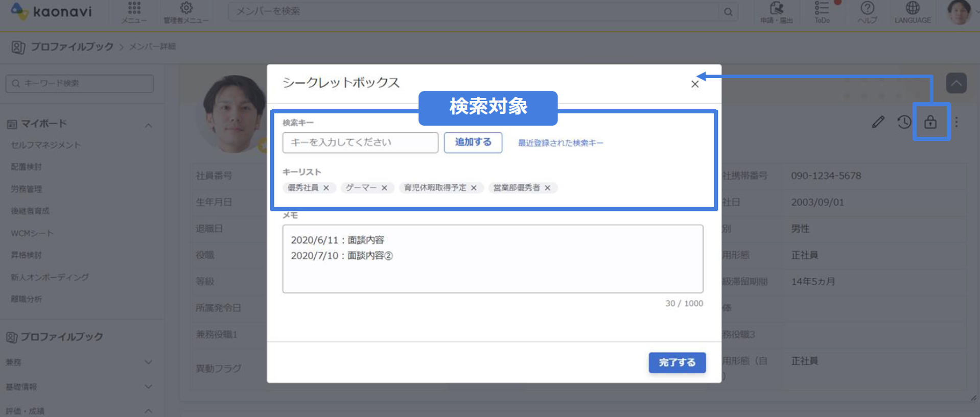Click the 追加する button
980x417 pixels.
[x=473, y=142]
